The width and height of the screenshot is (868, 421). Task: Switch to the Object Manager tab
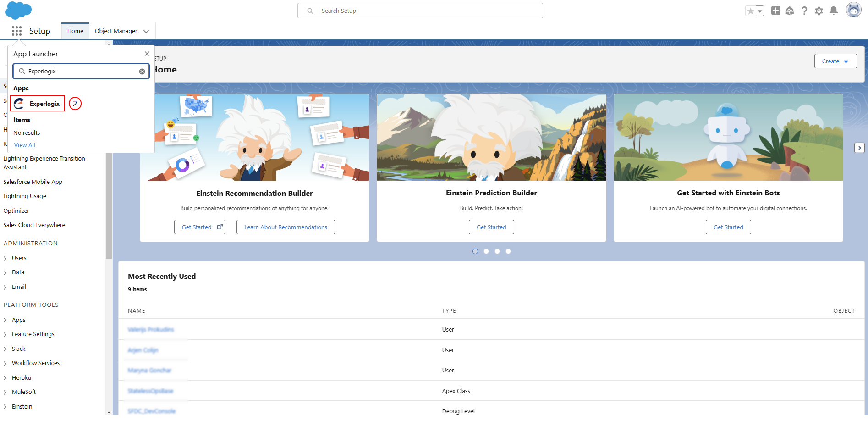pyautogui.click(x=116, y=31)
